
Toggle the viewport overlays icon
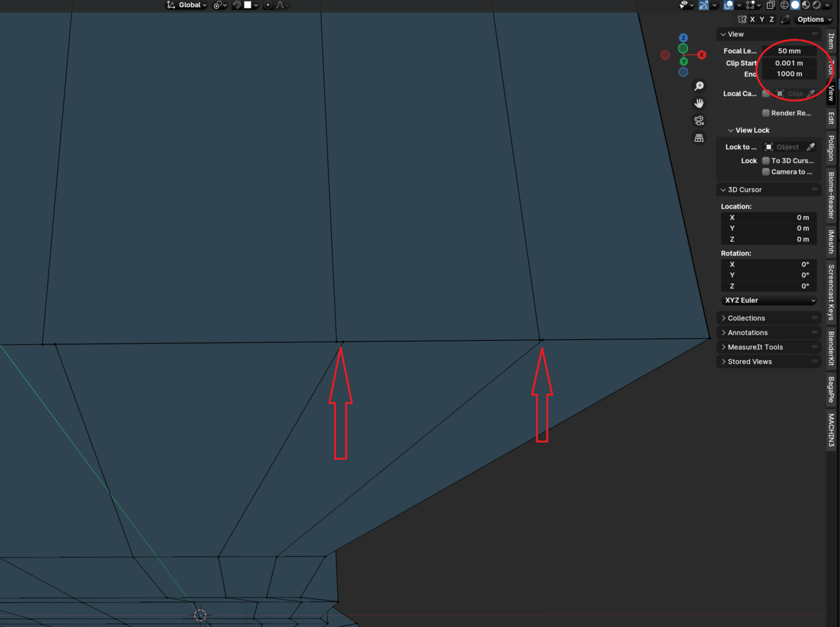[x=728, y=5]
